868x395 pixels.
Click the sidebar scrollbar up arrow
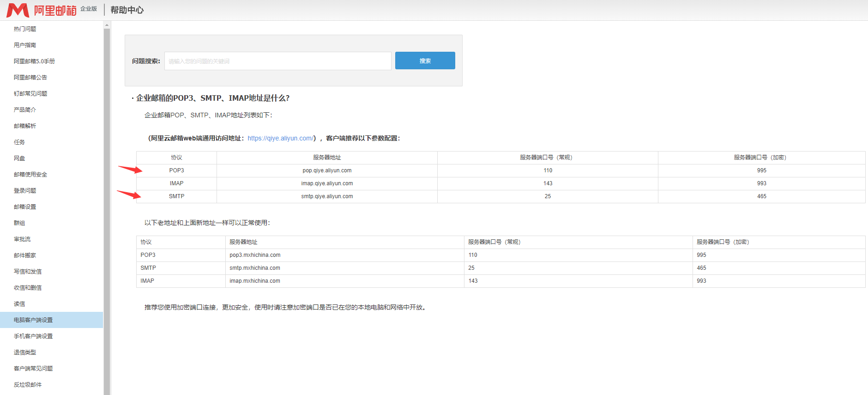(107, 25)
